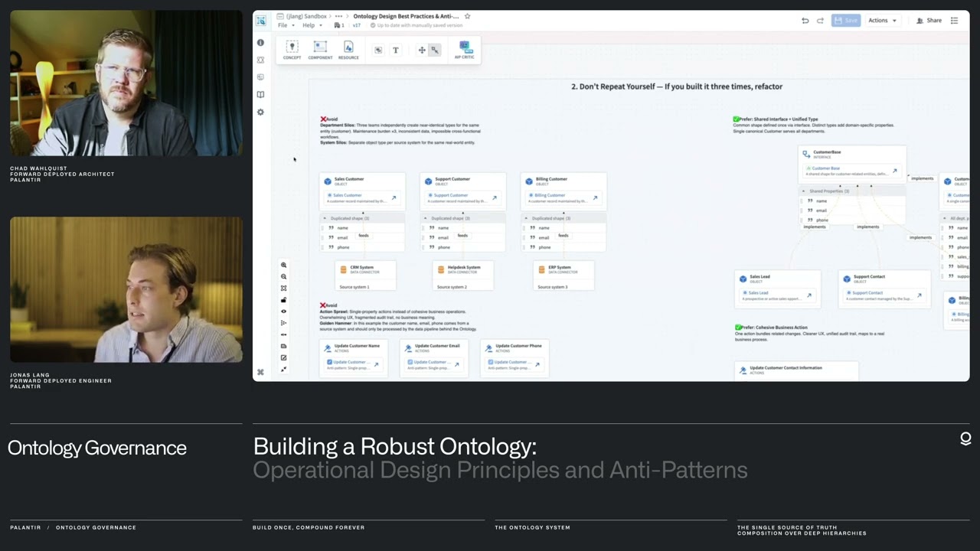The height and width of the screenshot is (551, 980).
Task: Select the phone property in Billing Customer
Action: tap(565, 247)
